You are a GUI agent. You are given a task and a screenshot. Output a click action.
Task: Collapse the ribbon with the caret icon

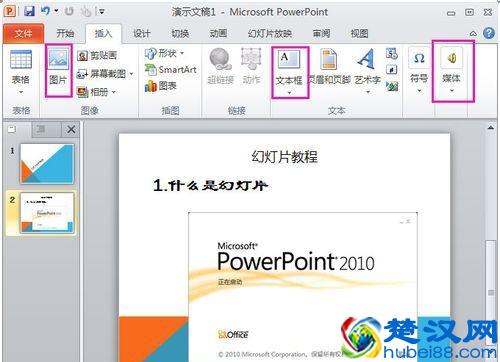[x=473, y=33]
